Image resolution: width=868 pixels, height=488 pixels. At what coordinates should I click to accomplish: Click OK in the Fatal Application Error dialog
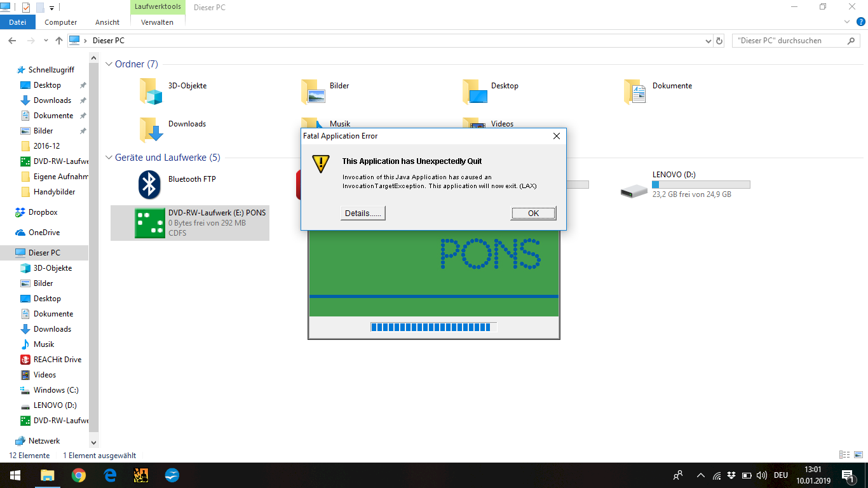click(x=533, y=213)
